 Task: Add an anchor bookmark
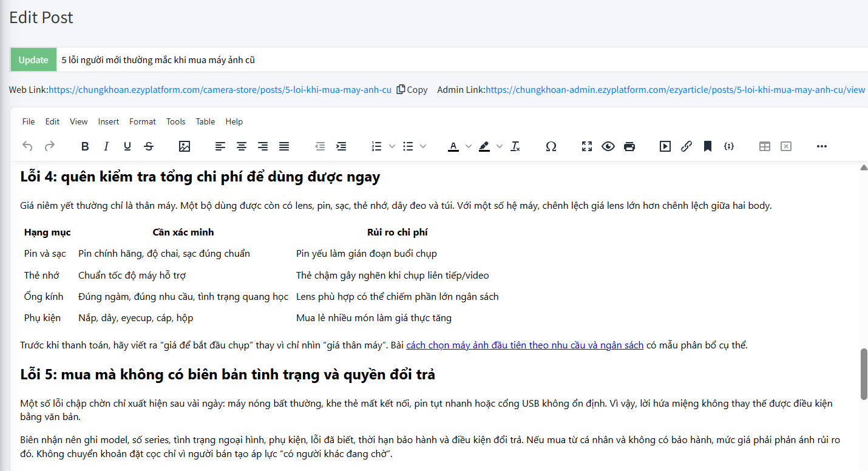tap(708, 146)
